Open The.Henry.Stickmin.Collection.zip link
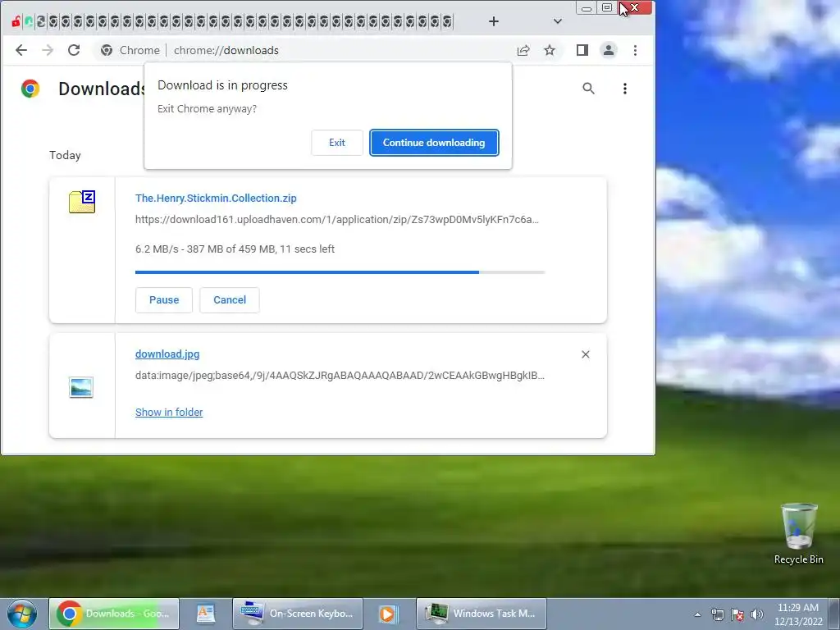The width and height of the screenshot is (840, 630). coord(216,199)
